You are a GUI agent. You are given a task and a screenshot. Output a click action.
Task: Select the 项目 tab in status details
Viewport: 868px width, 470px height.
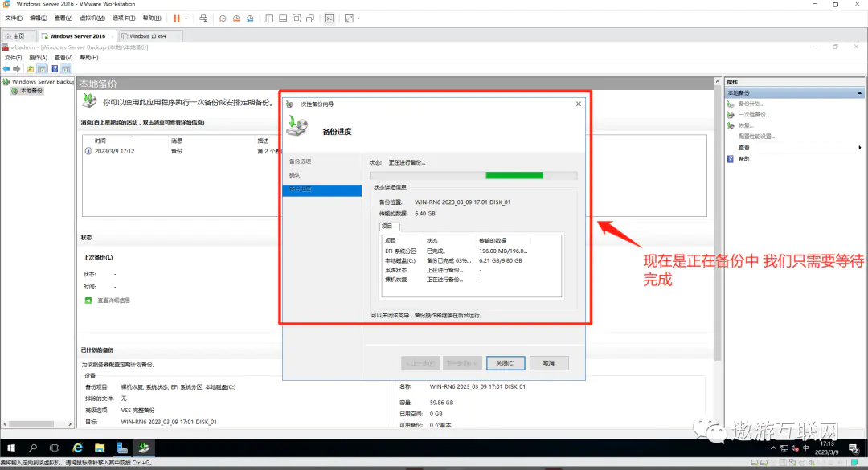tap(389, 226)
